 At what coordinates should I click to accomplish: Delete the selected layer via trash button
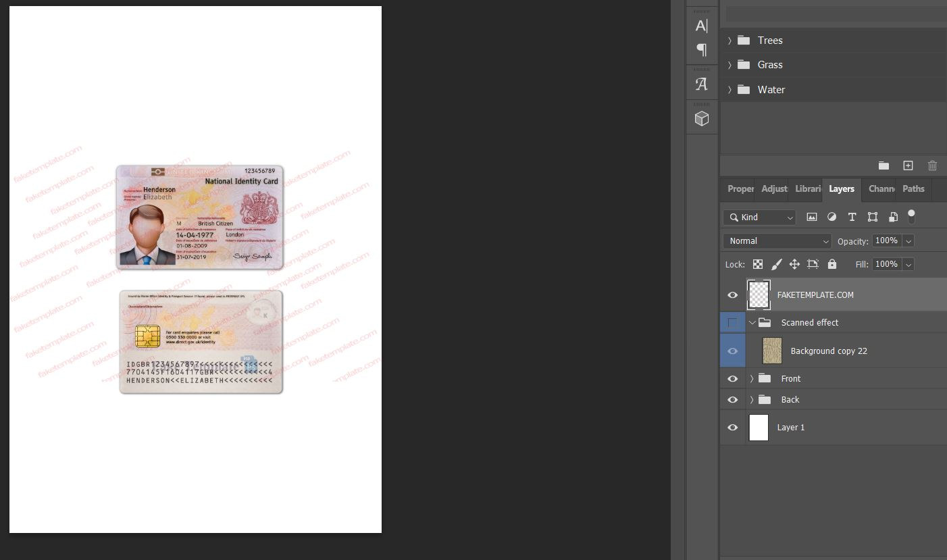932,166
